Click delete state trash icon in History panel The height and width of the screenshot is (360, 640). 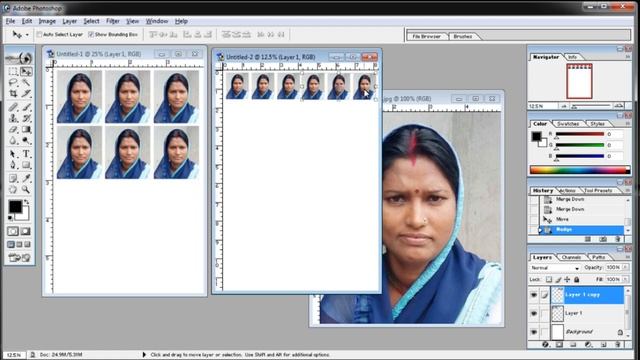click(x=618, y=239)
